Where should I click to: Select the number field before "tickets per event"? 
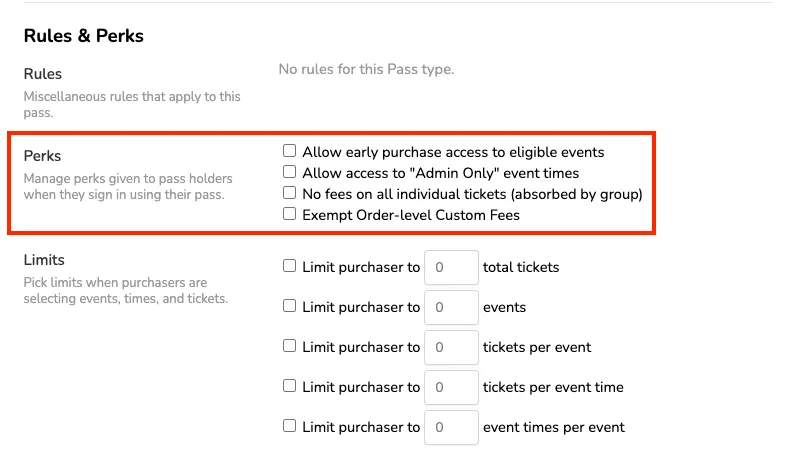point(451,347)
